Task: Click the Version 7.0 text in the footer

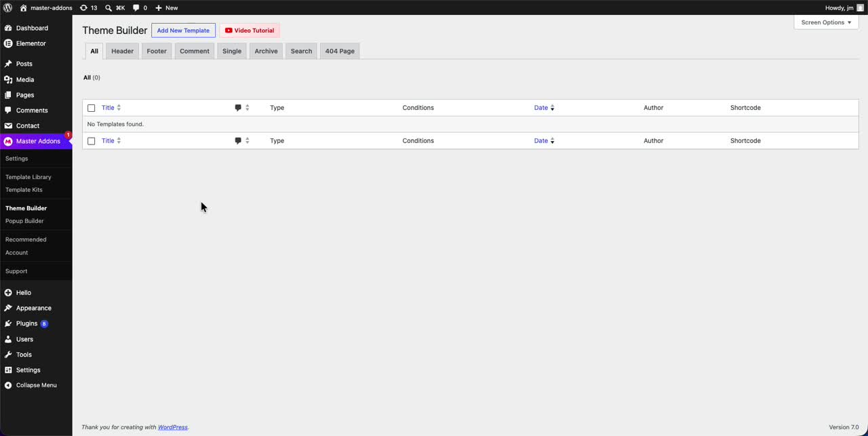Action: pyautogui.click(x=844, y=427)
